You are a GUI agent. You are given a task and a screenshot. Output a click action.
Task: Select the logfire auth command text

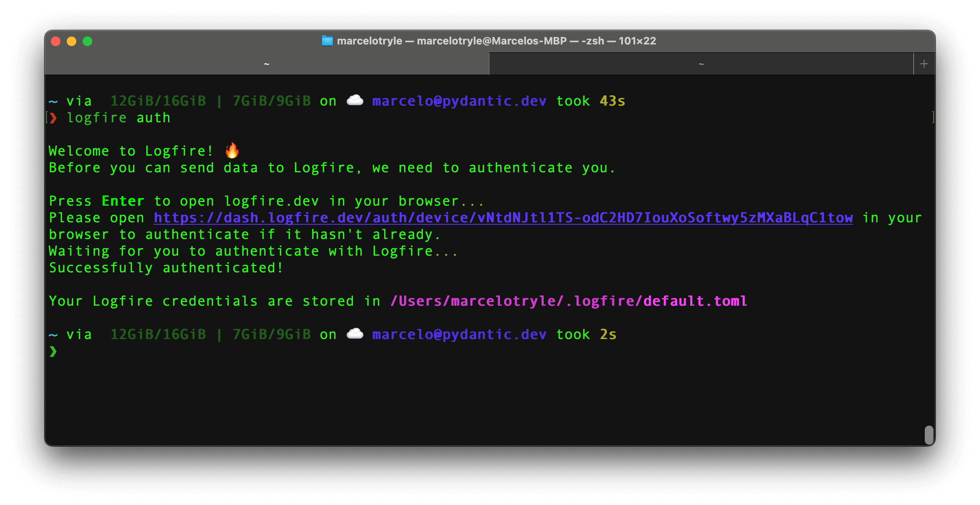(118, 118)
